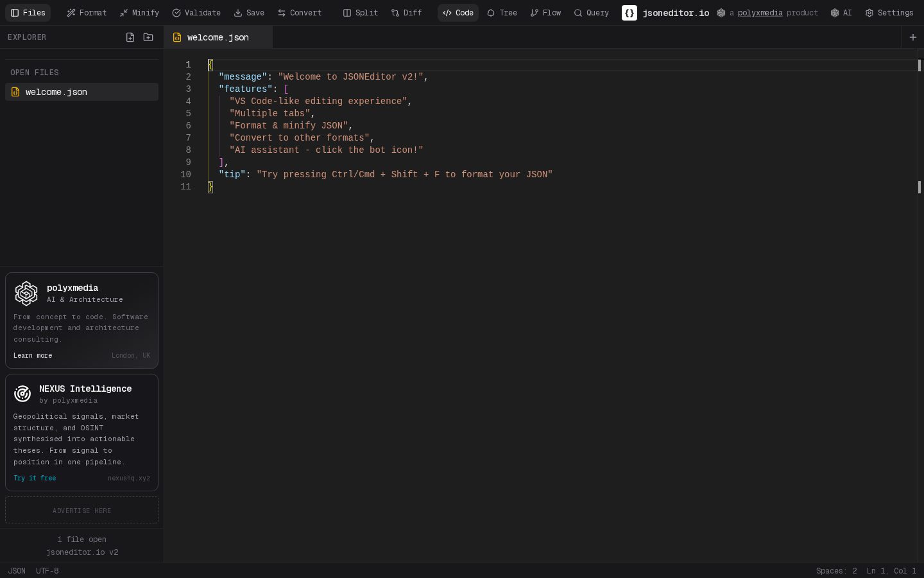Click the "Multiple tabs" string

[269, 114]
